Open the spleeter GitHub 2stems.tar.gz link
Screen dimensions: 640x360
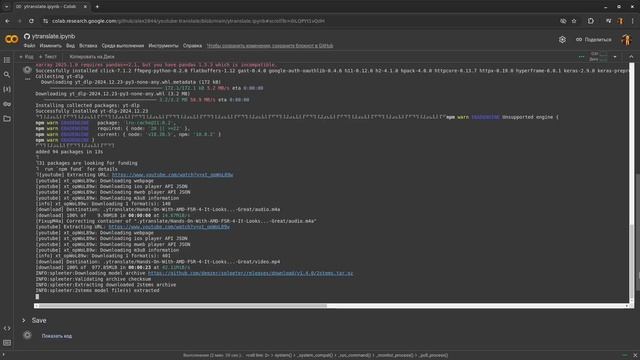point(250,273)
